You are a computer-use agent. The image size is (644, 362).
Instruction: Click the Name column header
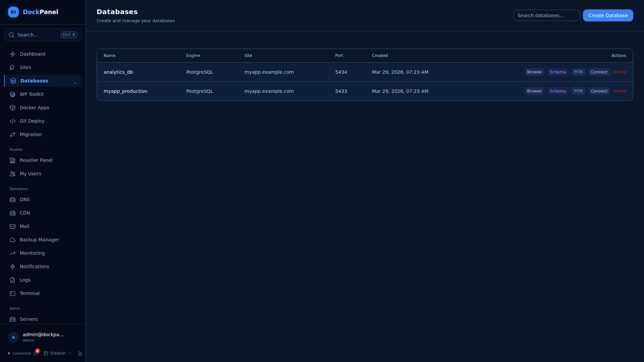pyautogui.click(x=109, y=56)
